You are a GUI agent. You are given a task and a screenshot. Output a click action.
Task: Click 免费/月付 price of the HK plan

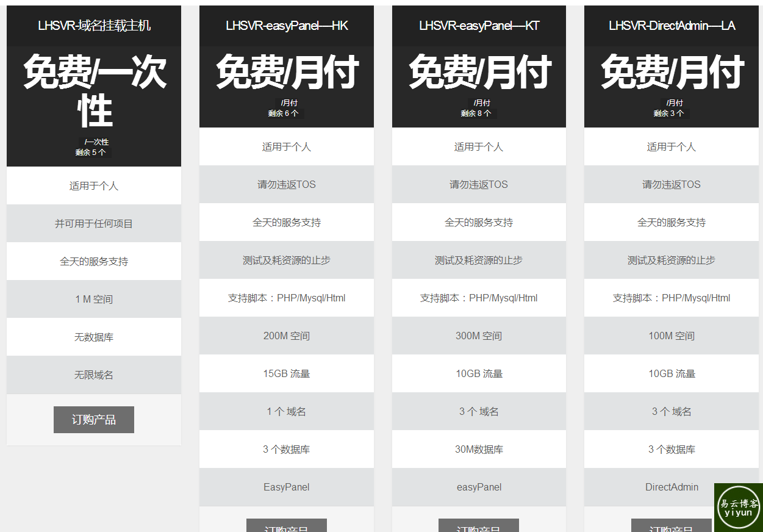click(287, 72)
